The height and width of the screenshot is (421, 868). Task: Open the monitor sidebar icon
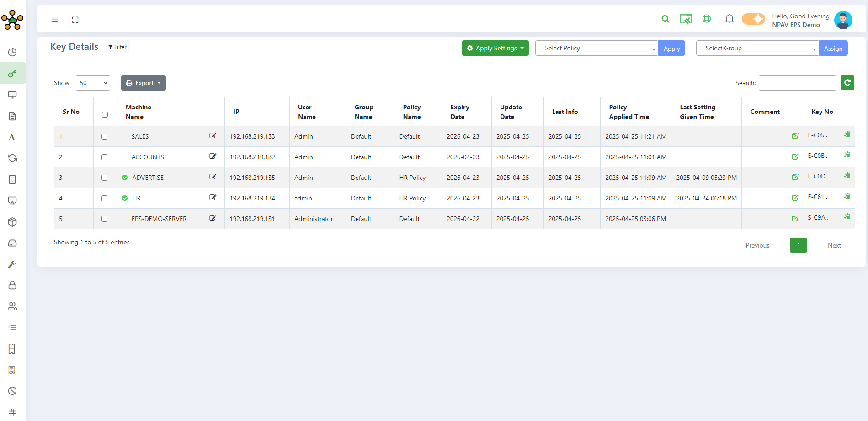12,95
